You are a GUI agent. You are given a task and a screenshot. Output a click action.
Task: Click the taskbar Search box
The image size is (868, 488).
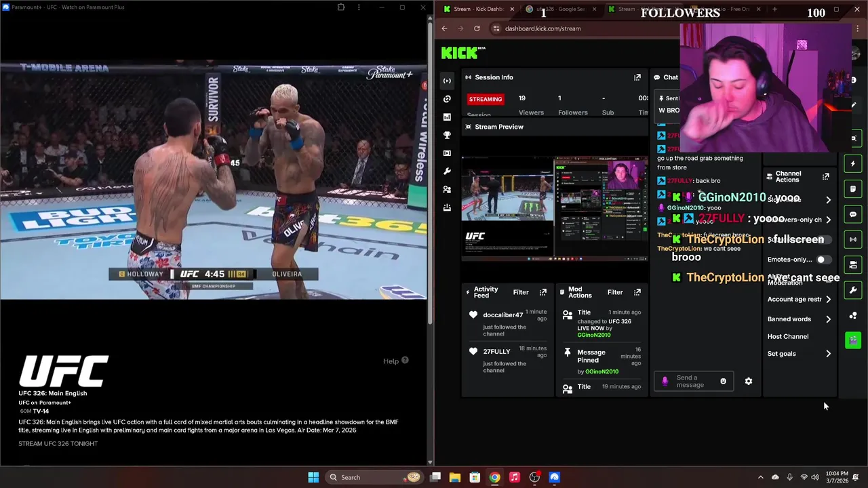point(374,477)
